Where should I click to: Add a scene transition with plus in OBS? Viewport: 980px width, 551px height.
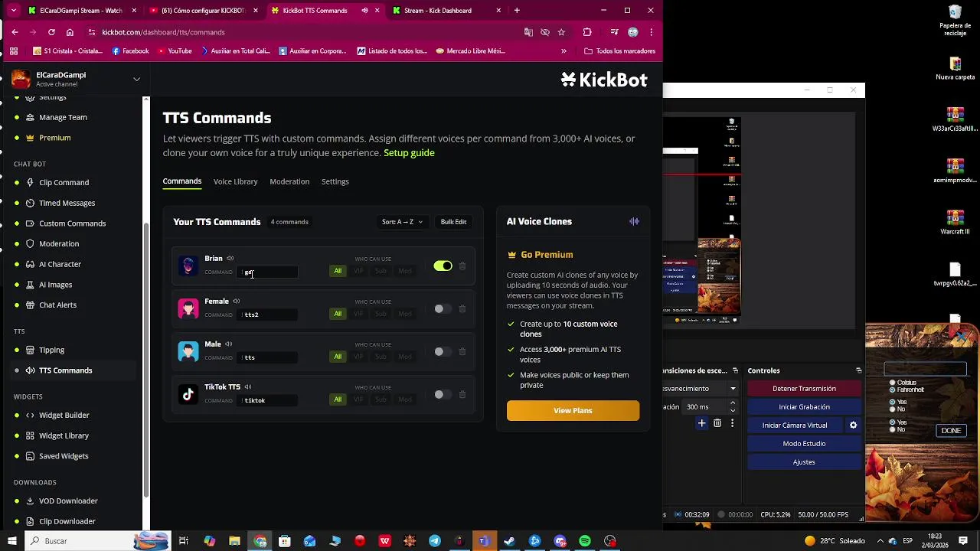point(701,423)
